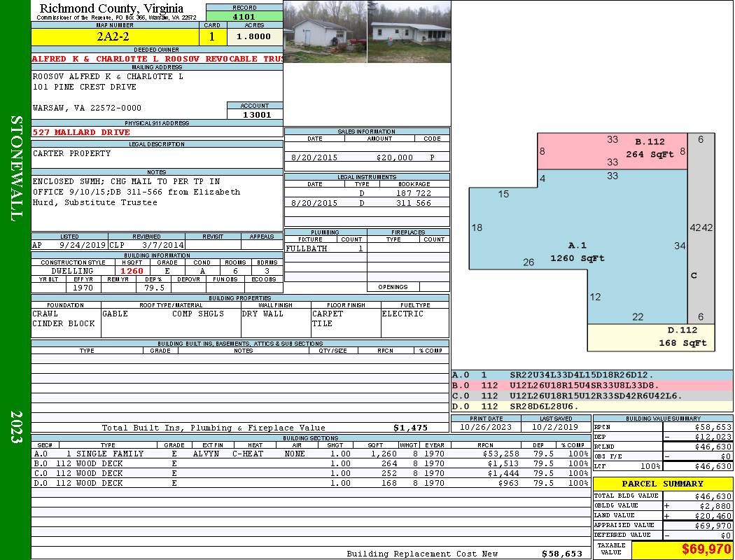Select red H SQFT value 1260
Viewport: 735px width, 560px height.
132,272
